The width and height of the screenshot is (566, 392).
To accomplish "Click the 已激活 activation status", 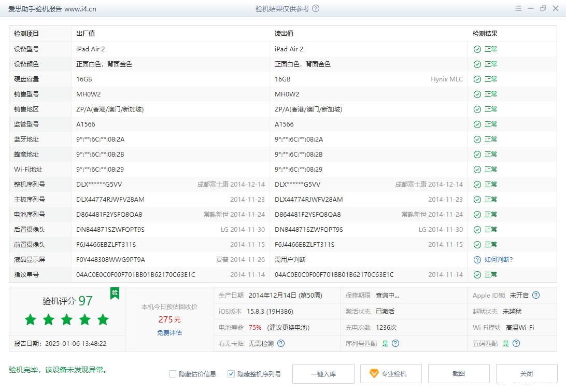I will (385, 311).
